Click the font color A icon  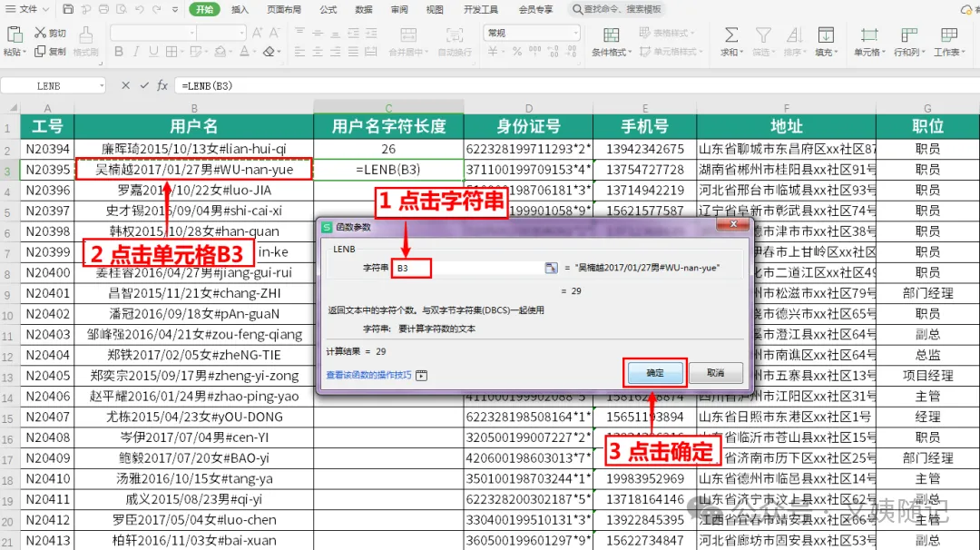(244, 52)
